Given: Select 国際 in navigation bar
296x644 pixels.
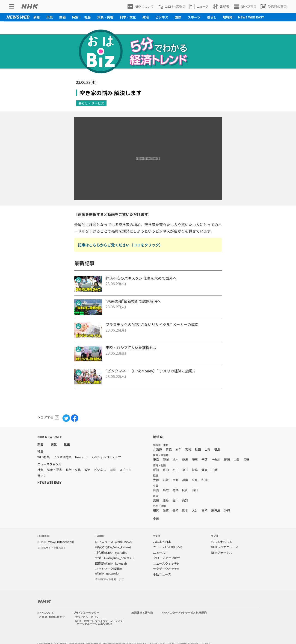Looking at the screenshot, I should coord(178,17).
